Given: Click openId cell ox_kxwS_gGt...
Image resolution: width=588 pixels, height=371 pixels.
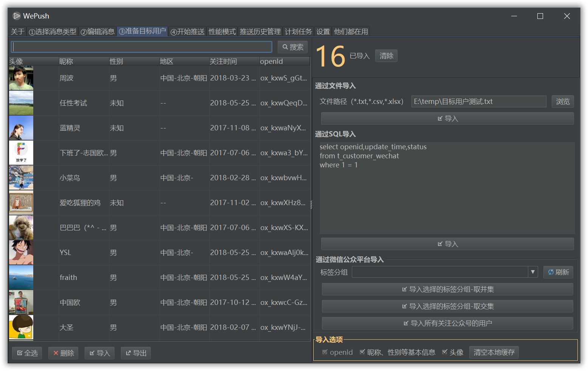Looking at the screenshot, I should click(285, 78).
